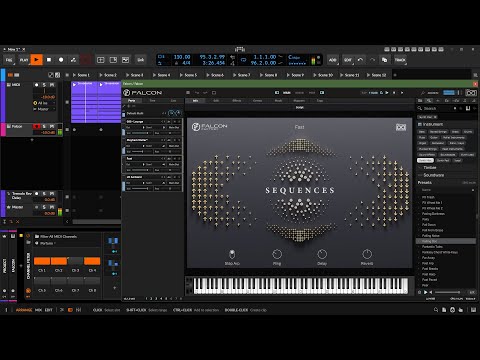Select the Arrange view in footer
This screenshot has height=360, width=480.
click(24, 310)
